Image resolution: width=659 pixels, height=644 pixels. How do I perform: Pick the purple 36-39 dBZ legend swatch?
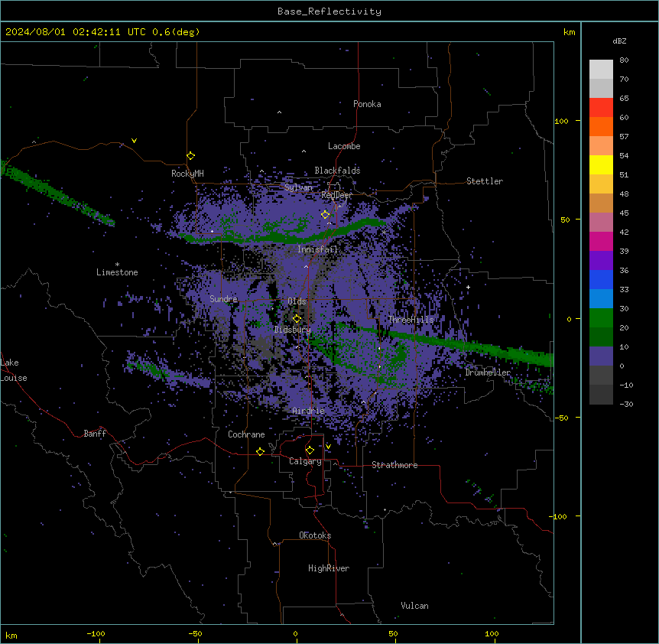pos(601,261)
